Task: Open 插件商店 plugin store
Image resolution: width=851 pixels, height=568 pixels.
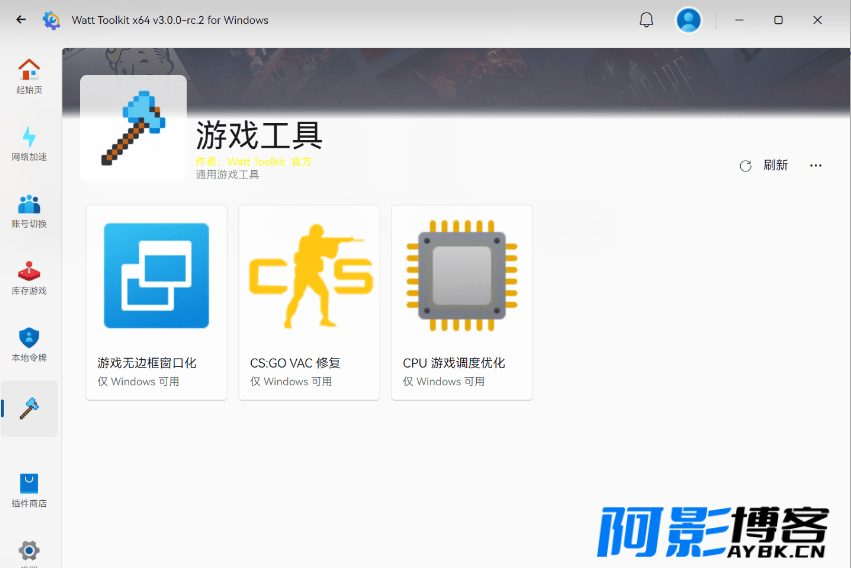Action: click(x=29, y=490)
